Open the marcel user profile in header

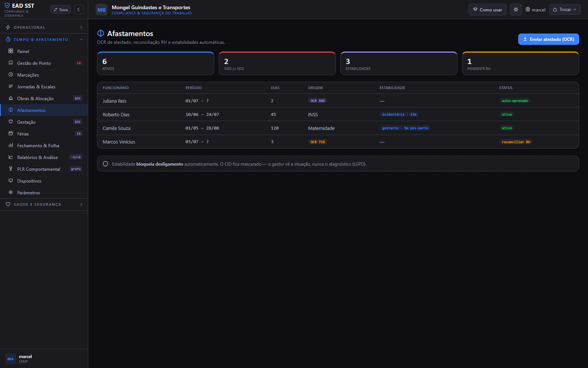pos(535,10)
